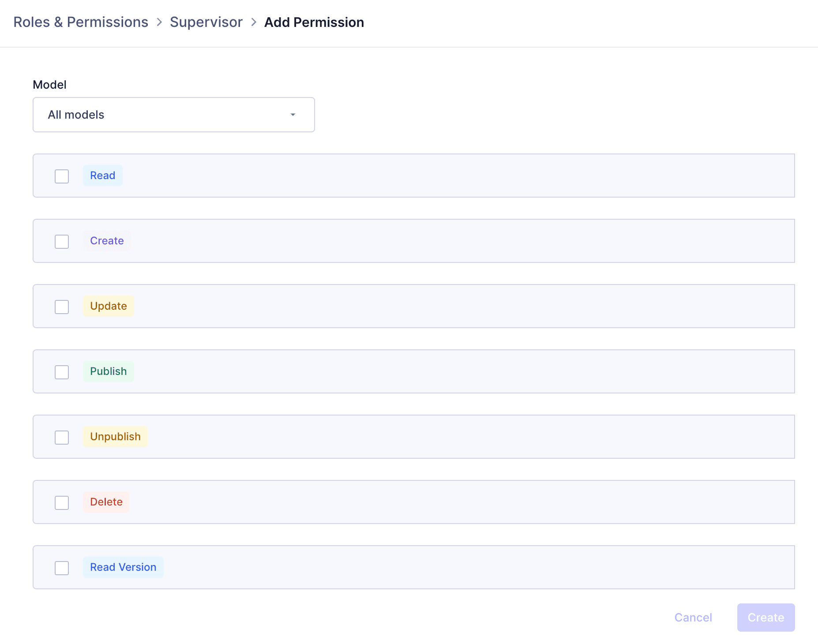Check the Update permission checkbox
Image resolution: width=818 pixels, height=644 pixels.
[61, 307]
